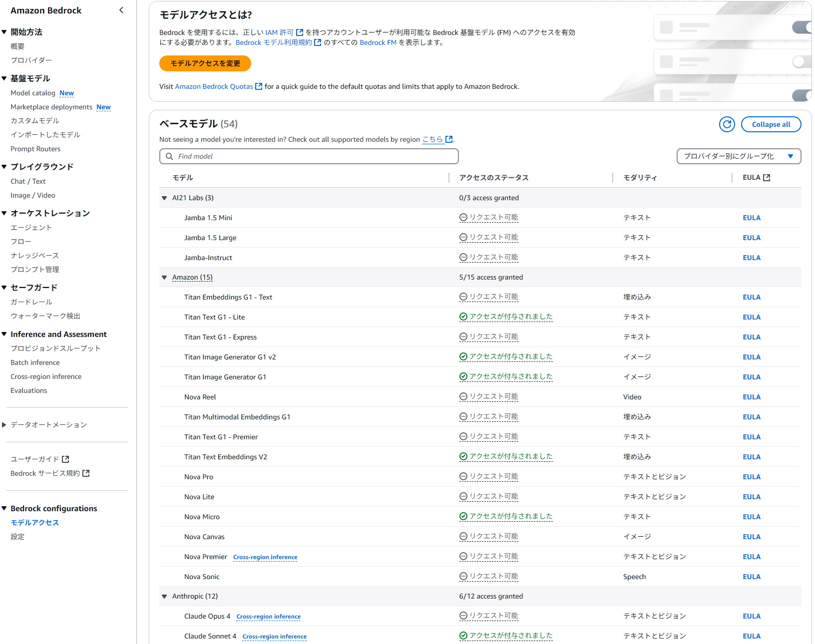Viewport: 815px width, 644px height.
Task: Open the EULA link for Nova Pro
Action: 752,477
